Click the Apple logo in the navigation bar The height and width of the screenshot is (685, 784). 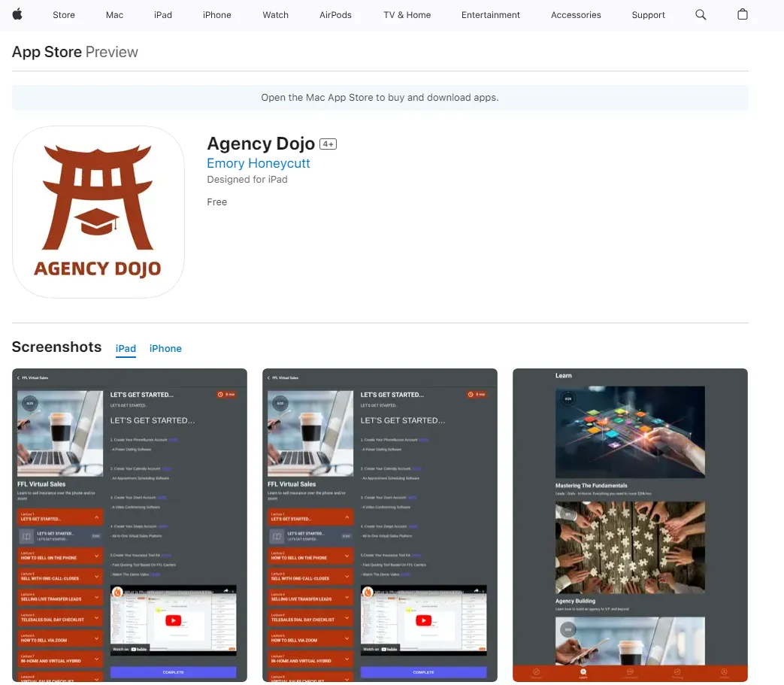coord(17,14)
